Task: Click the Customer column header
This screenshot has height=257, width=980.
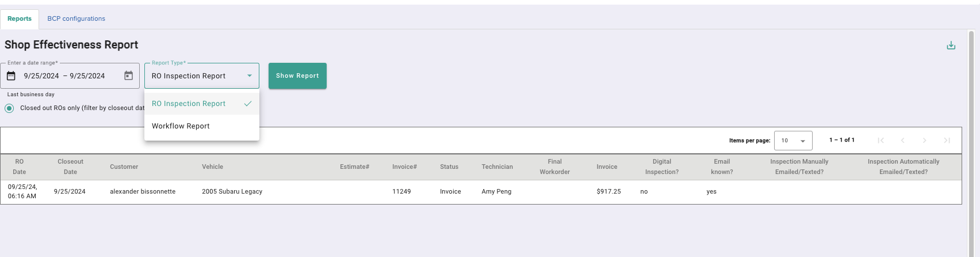Action: pos(124,167)
